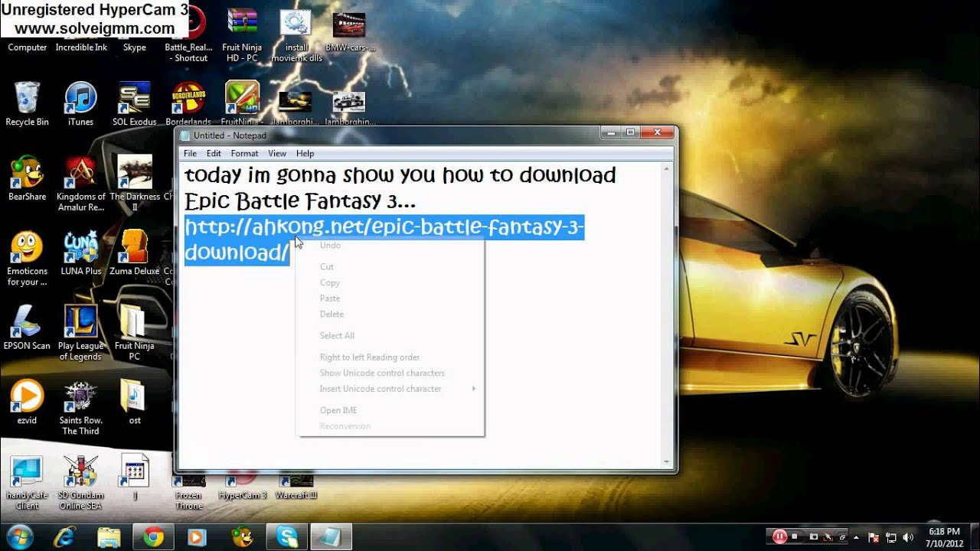Open the EPSON Scan shortcut
Image resolution: width=980 pixels, height=551 pixels.
[x=27, y=328]
